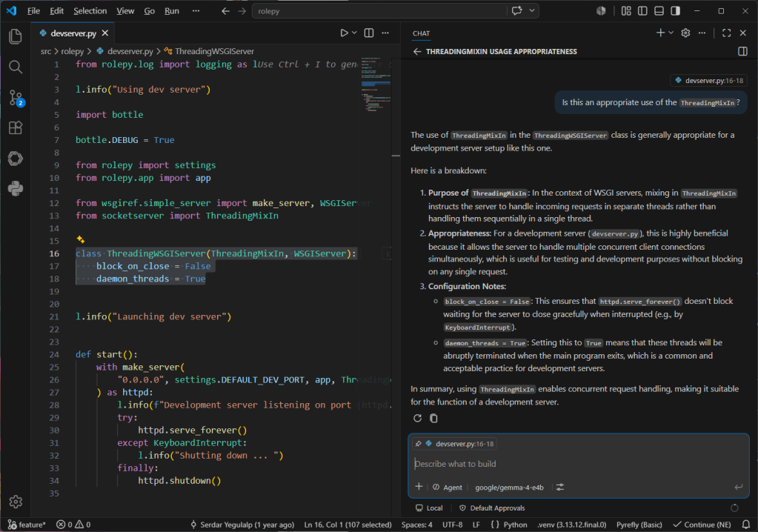Open errors and warnings indicator
The image size is (758, 532).
(x=73, y=525)
